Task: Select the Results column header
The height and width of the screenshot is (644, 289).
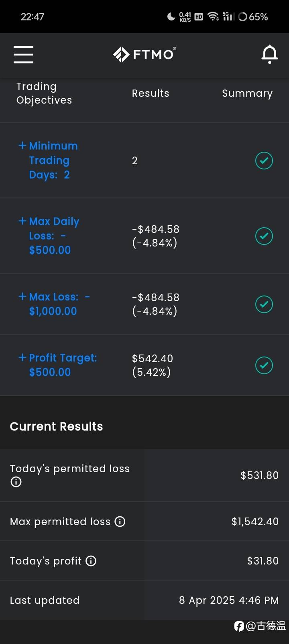Action: click(x=151, y=93)
